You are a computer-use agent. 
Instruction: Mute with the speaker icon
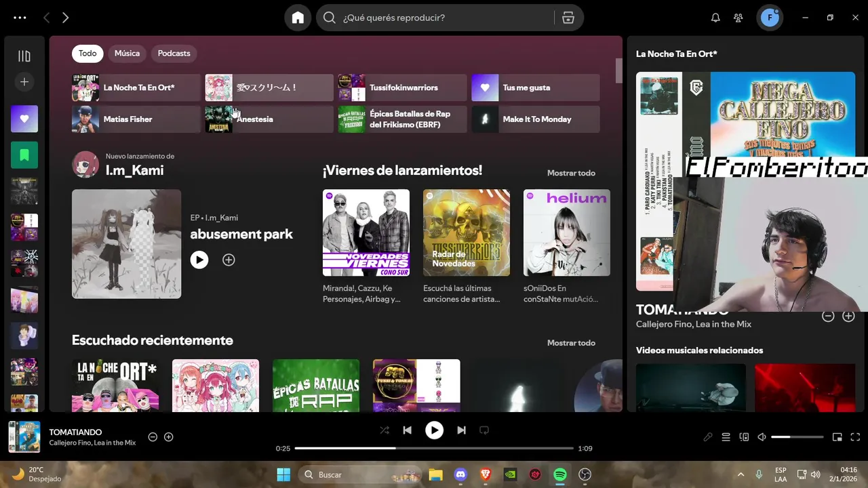tap(762, 437)
